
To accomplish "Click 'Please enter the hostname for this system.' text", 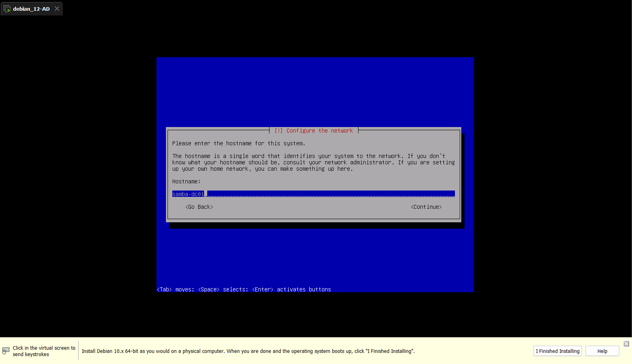I will coord(239,143).
